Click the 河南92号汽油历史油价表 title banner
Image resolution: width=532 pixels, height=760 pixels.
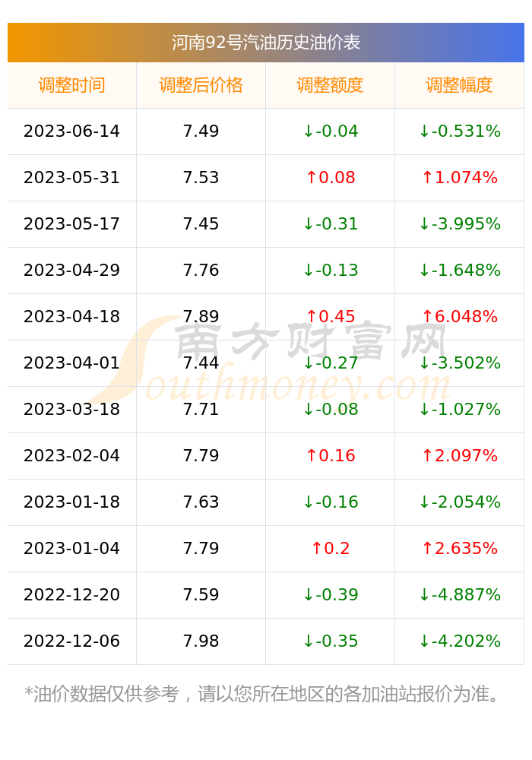click(265, 43)
